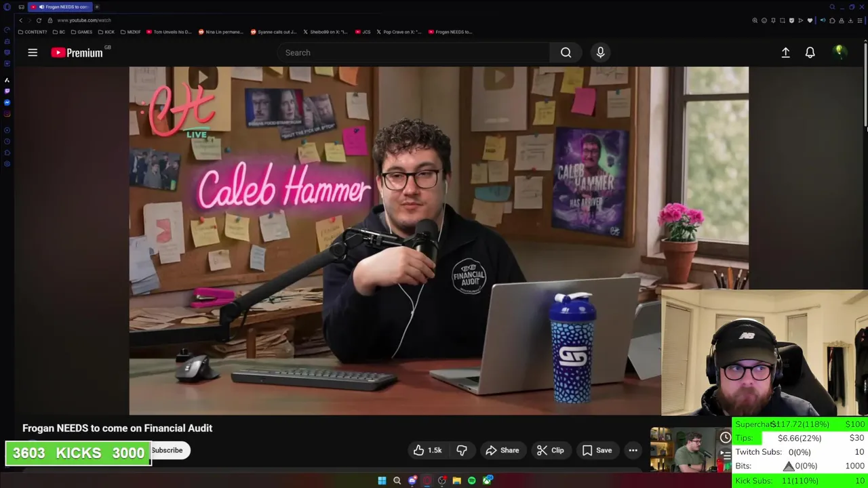Viewport: 868px width, 488px height.
Task: Take a snapshot with the selection icon
Action: point(783,20)
